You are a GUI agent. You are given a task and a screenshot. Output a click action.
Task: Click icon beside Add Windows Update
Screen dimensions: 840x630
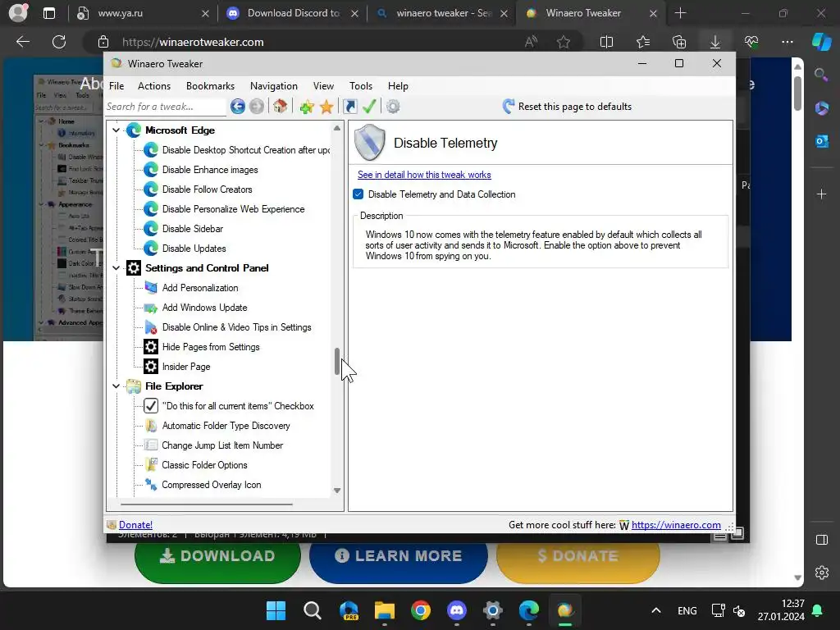pyautogui.click(x=151, y=308)
